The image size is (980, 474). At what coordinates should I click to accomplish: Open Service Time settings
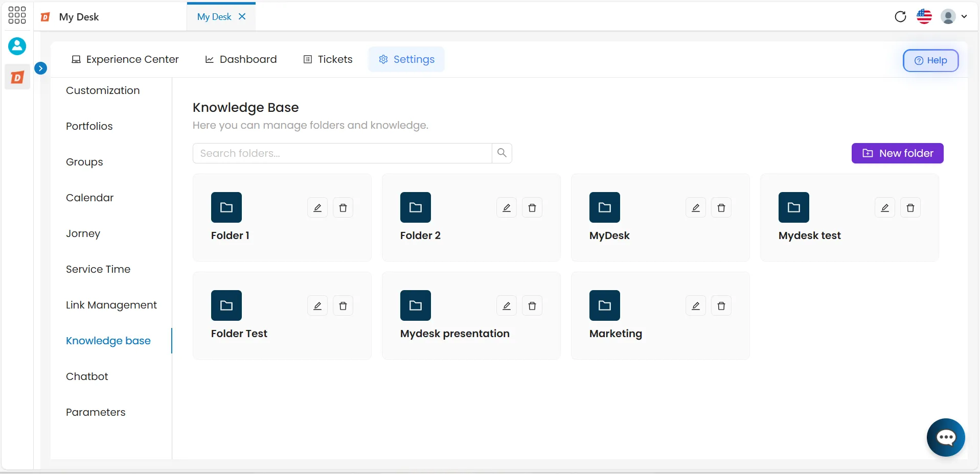tap(98, 269)
